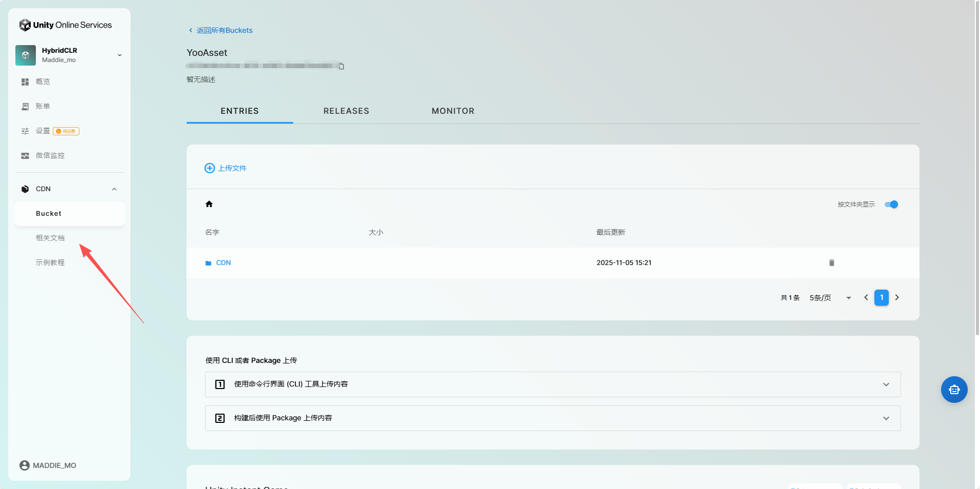Expand the HybridCLR project switcher chevron
The image size is (980, 489).
coord(119,55)
